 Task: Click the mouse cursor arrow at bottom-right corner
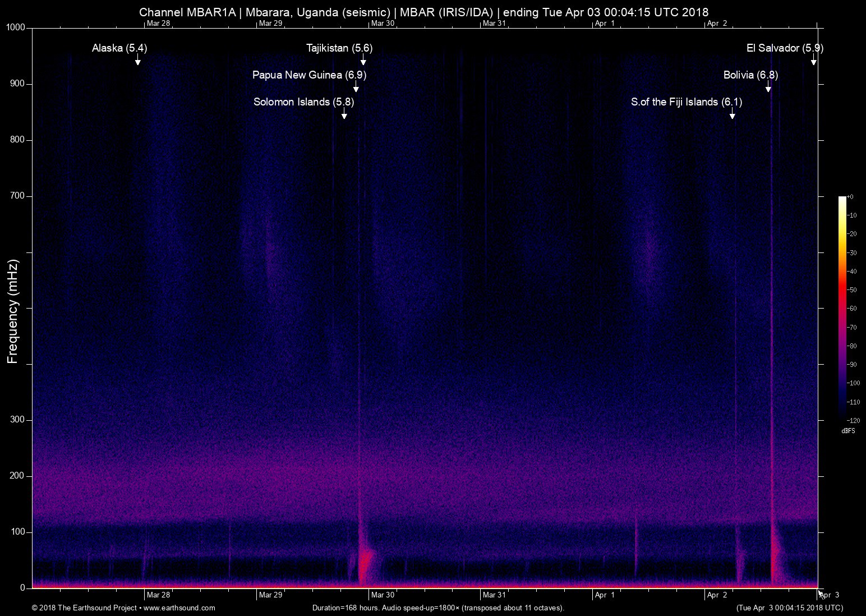[x=821, y=594]
